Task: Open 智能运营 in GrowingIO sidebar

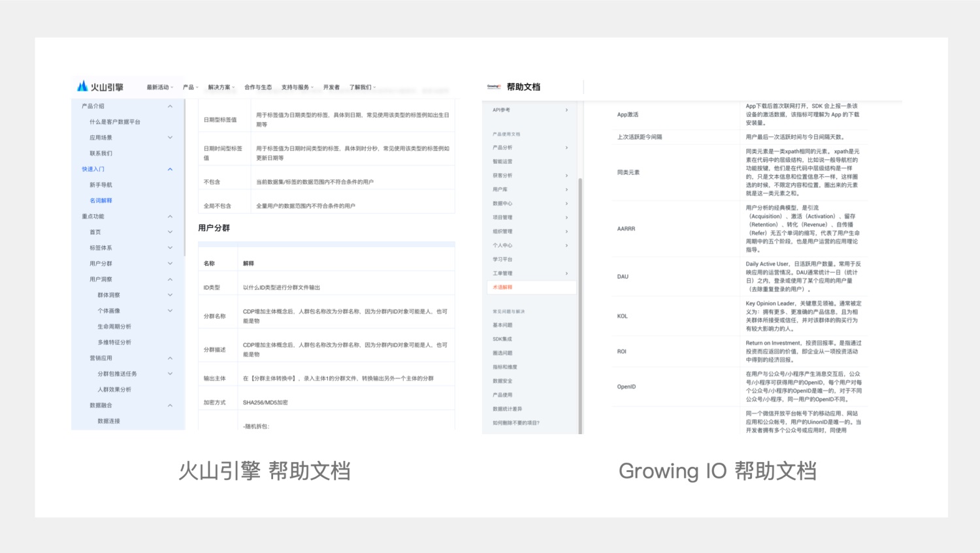Action: point(502,161)
